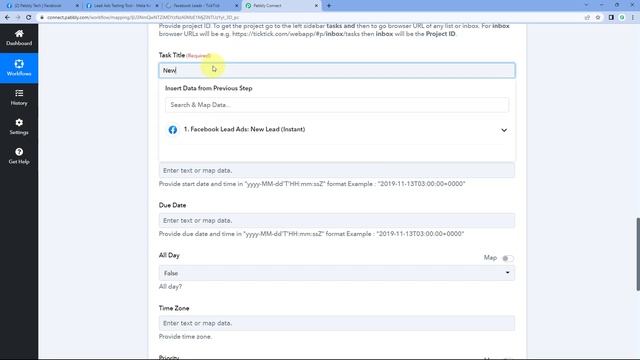640x360 pixels.
Task: Click the Search & Map Data box
Action: coord(337,105)
